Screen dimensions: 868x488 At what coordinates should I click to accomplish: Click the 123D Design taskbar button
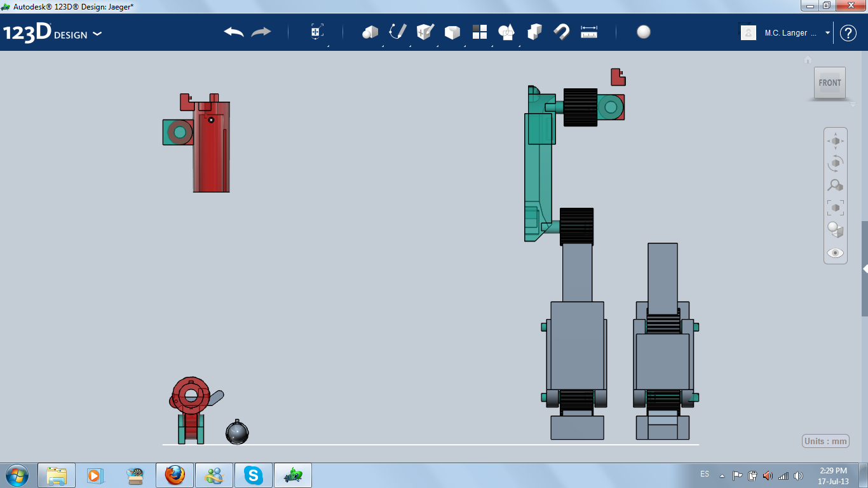coord(293,475)
